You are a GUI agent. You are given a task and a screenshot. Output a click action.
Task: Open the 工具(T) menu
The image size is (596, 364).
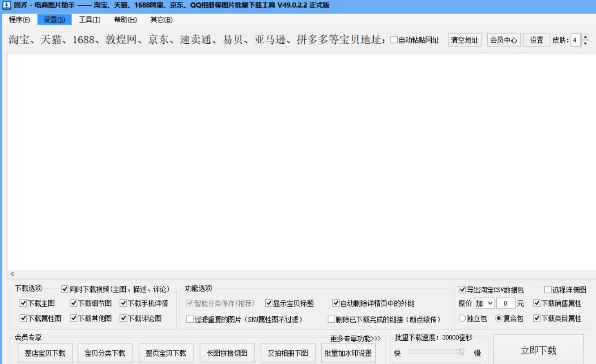pos(90,20)
